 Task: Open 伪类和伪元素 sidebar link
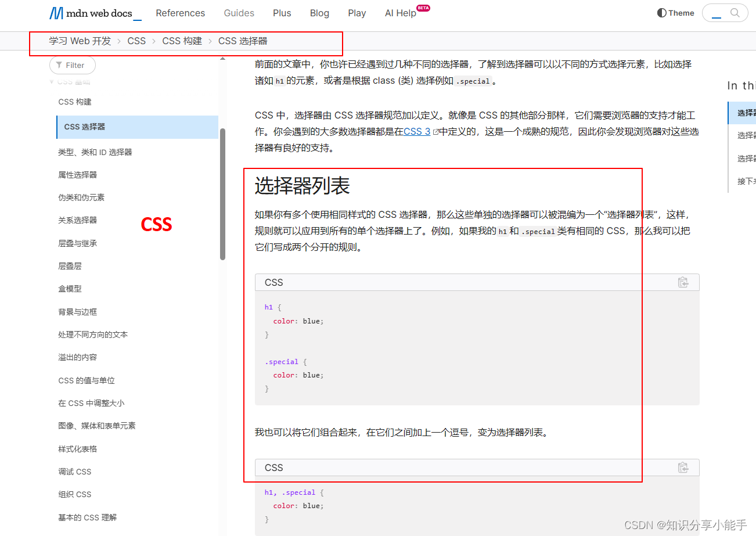click(81, 197)
